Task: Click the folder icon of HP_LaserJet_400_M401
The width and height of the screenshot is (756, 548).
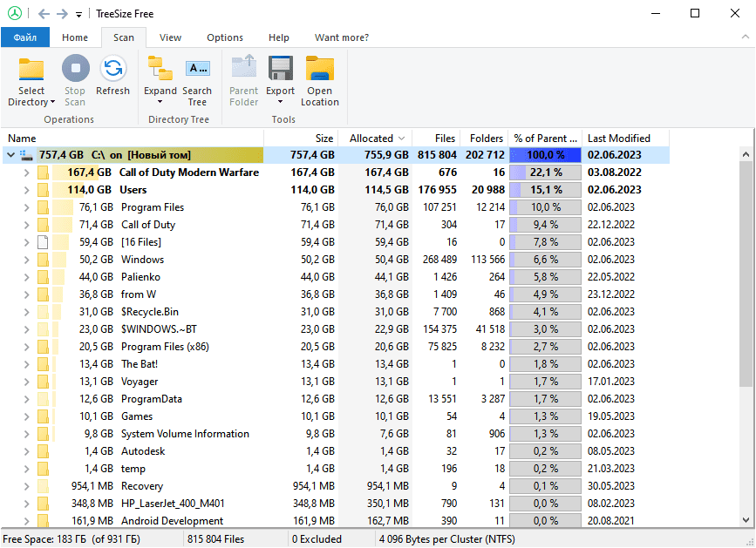Action: pyautogui.click(x=43, y=504)
